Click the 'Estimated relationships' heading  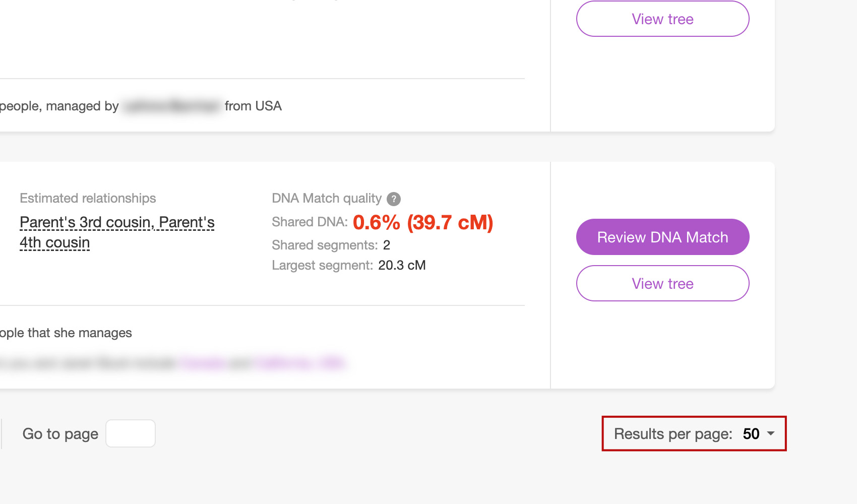88,199
